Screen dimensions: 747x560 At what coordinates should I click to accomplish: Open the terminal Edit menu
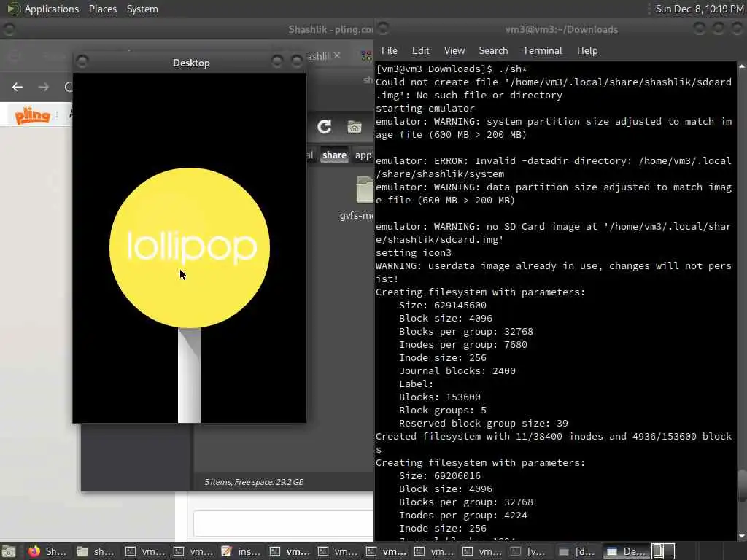point(420,50)
